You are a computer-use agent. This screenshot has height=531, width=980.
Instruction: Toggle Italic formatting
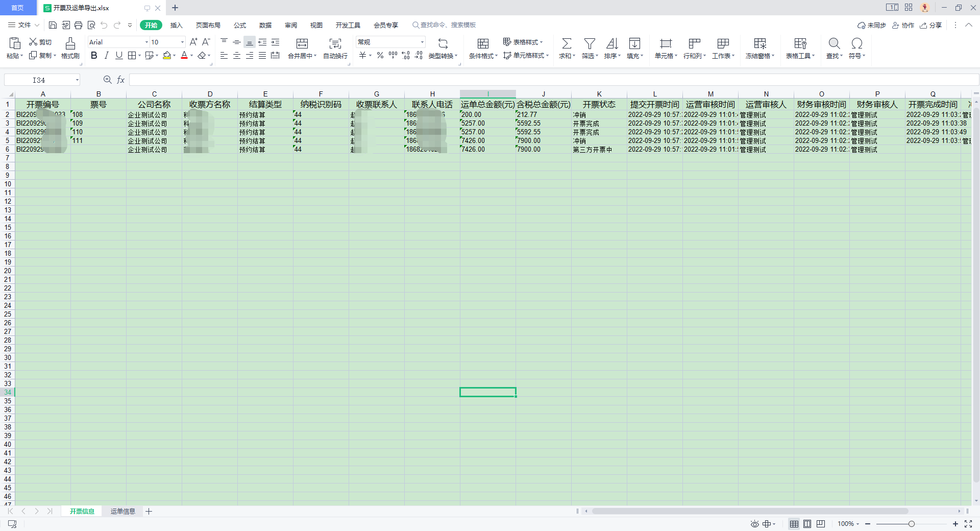coord(106,56)
